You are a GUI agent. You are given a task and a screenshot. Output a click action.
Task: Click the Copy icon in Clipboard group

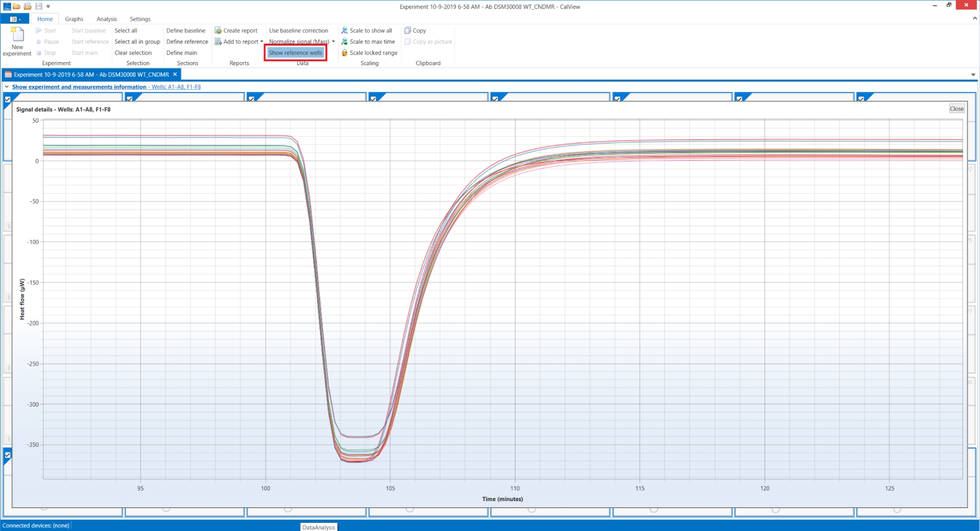(407, 30)
